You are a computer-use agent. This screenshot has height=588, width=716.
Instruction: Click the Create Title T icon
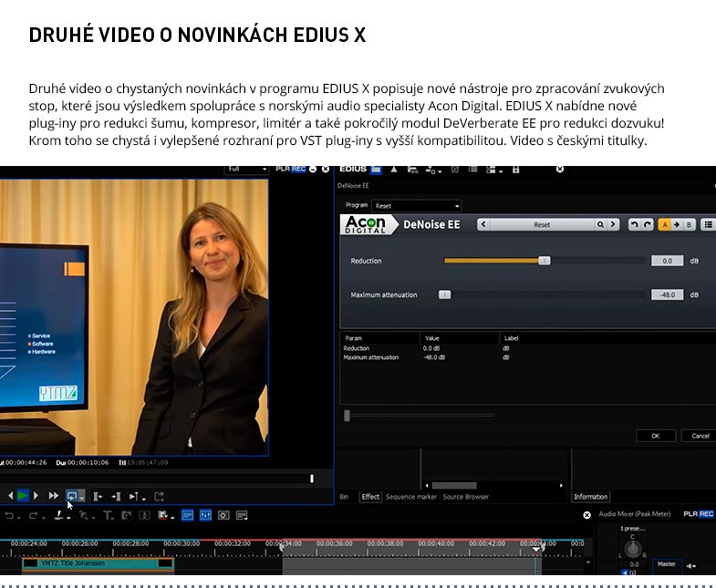point(107,515)
